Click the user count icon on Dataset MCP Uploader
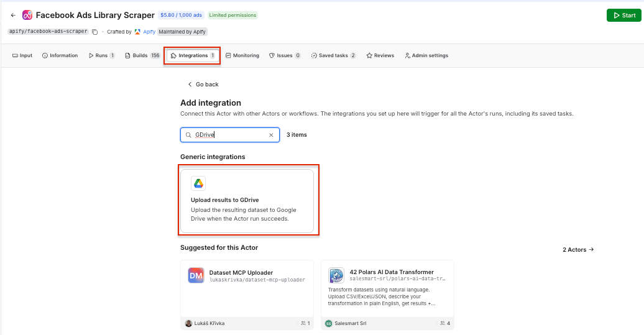644x335 pixels. point(303,324)
